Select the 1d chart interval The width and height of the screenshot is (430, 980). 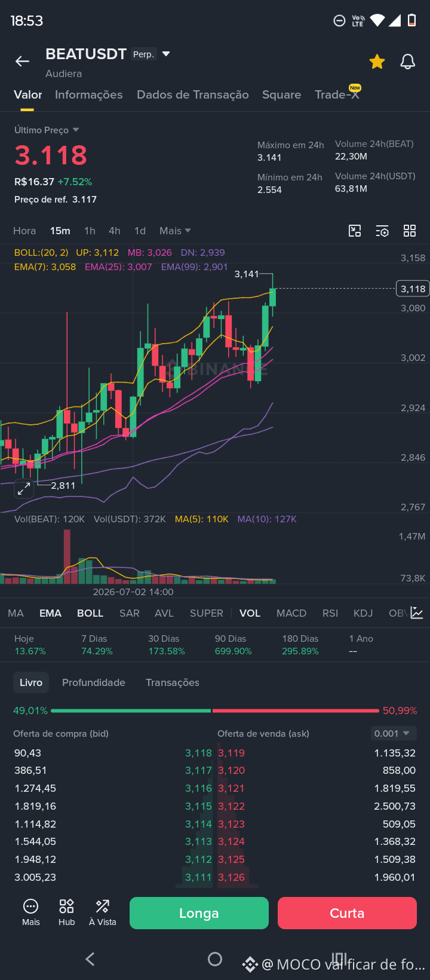point(140,231)
